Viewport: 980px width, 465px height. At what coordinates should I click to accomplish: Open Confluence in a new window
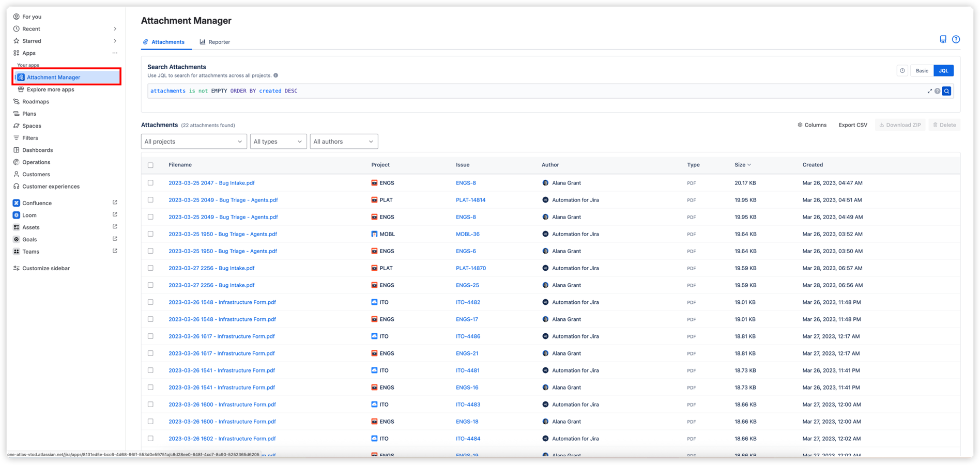[115, 203]
